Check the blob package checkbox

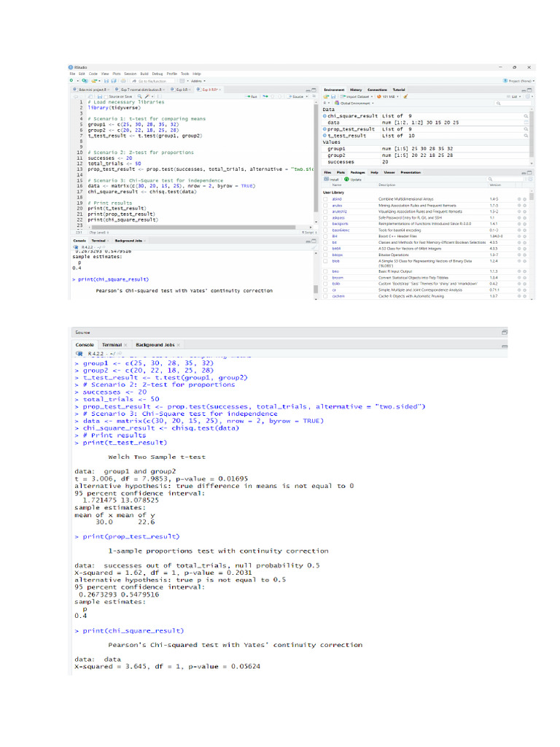point(326,261)
